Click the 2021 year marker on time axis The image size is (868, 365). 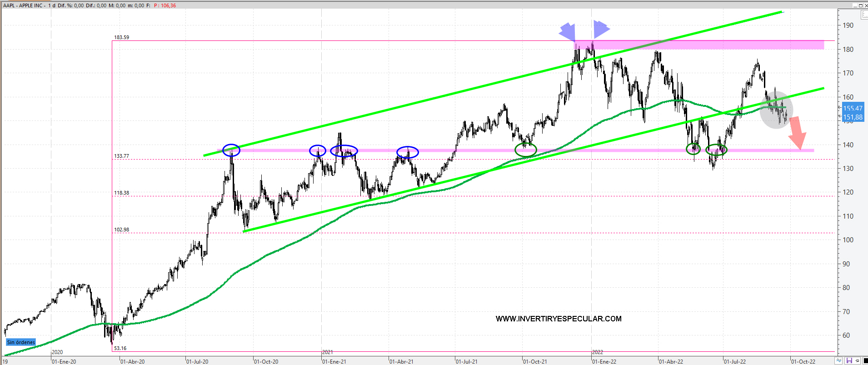(x=328, y=352)
